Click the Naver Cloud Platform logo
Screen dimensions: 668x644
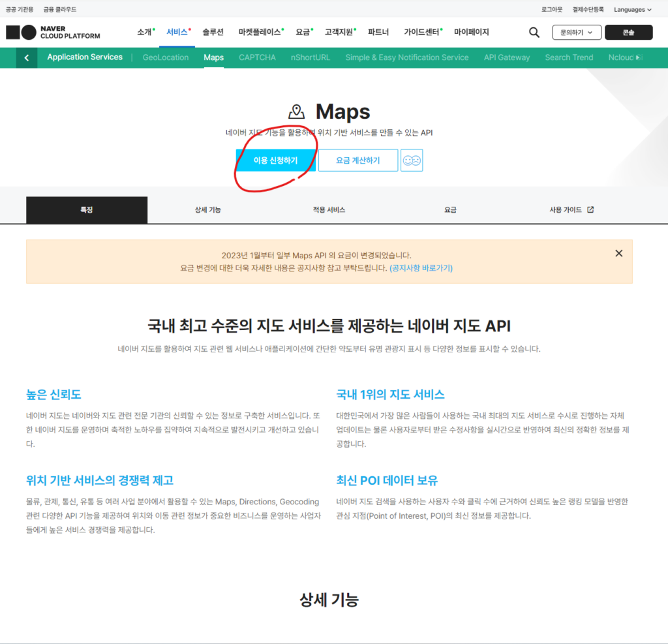(53, 33)
